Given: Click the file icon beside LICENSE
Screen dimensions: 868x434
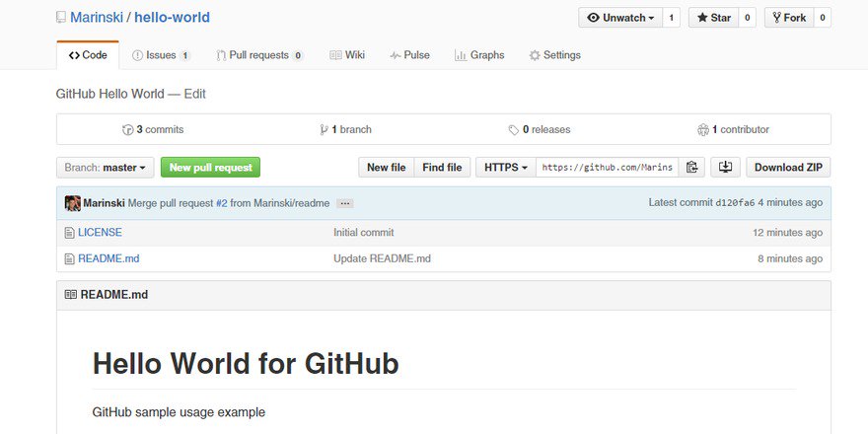Looking at the screenshot, I should click(x=69, y=233).
